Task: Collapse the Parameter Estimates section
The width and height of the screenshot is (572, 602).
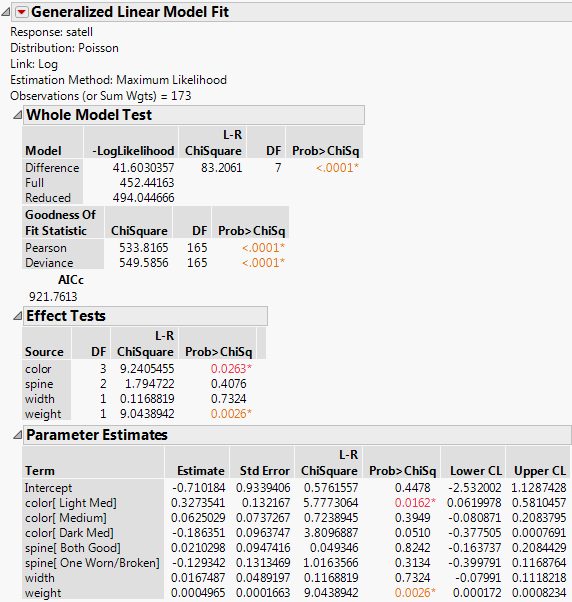Action: point(17,435)
